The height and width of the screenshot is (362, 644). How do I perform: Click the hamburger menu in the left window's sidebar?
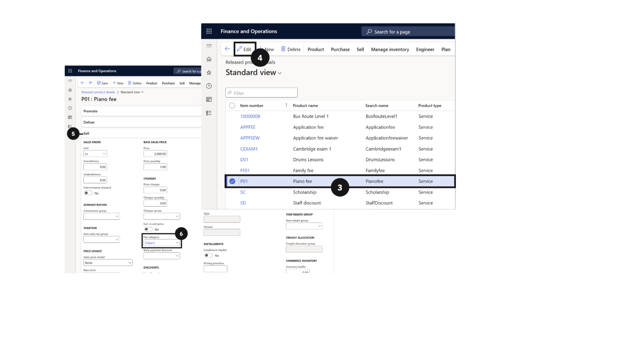pyautogui.click(x=70, y=81)
